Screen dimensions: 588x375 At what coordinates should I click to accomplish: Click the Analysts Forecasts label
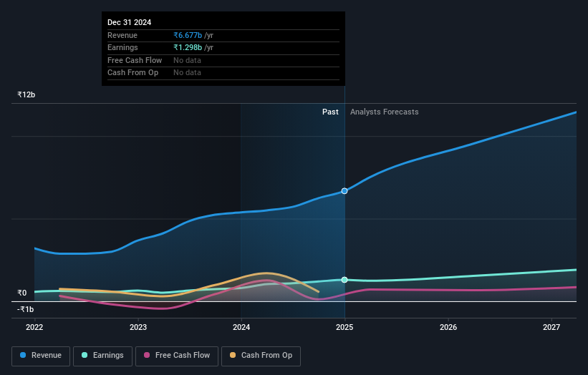click(385, 112)
